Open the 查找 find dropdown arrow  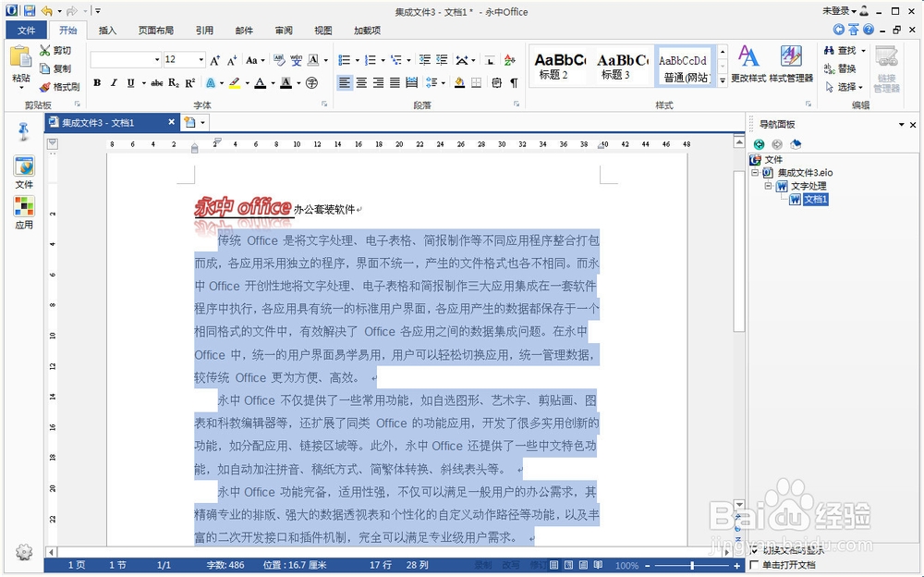[863, 51]
